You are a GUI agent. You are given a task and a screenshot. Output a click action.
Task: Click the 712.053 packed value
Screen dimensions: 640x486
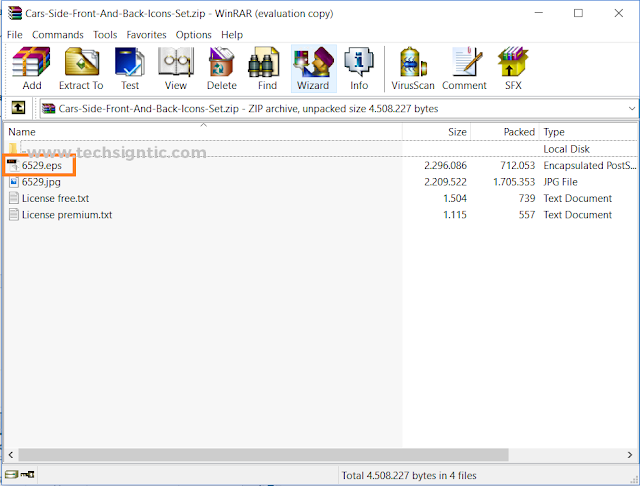[x=518, y=165]
